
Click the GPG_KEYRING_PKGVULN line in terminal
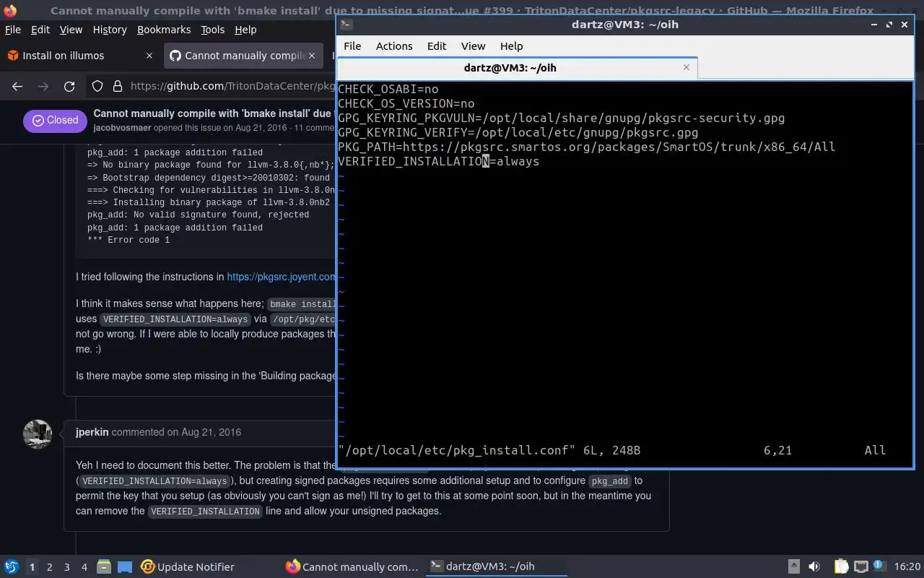(x=561, y=118)
